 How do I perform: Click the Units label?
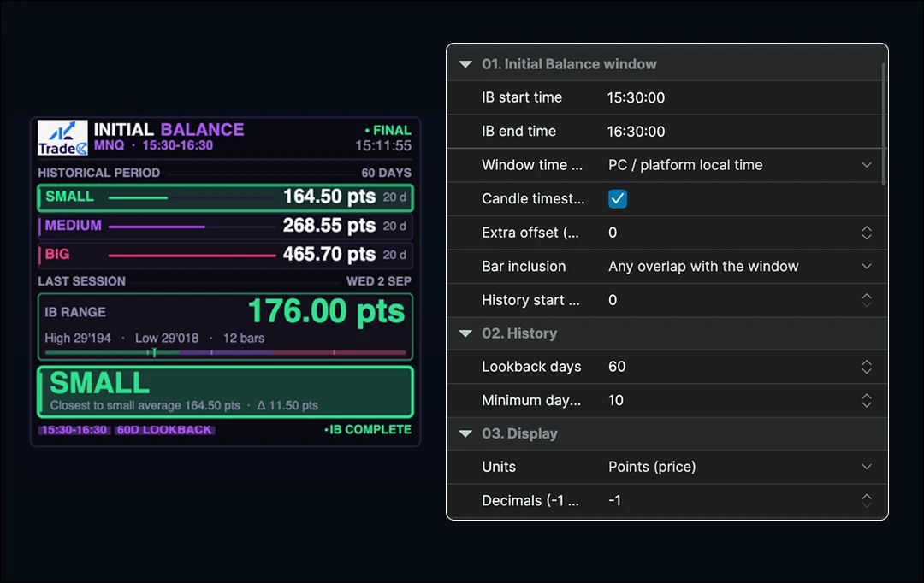499,467
